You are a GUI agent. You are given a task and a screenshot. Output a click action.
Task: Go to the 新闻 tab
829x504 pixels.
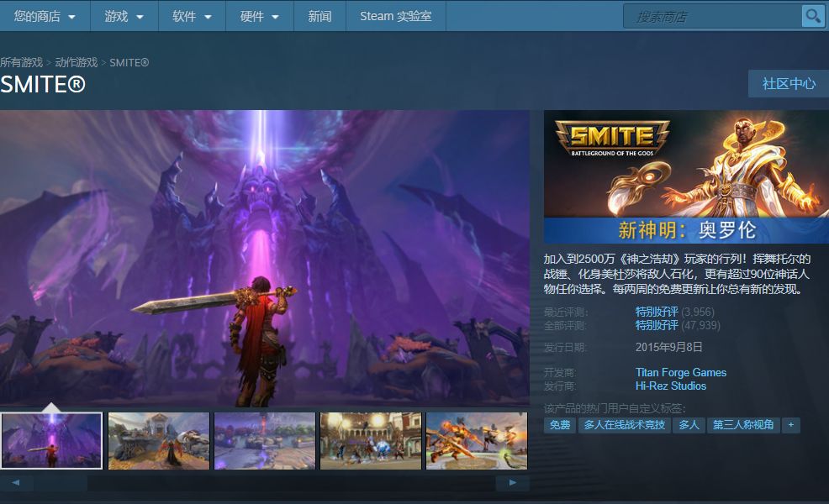click(319, 16)
